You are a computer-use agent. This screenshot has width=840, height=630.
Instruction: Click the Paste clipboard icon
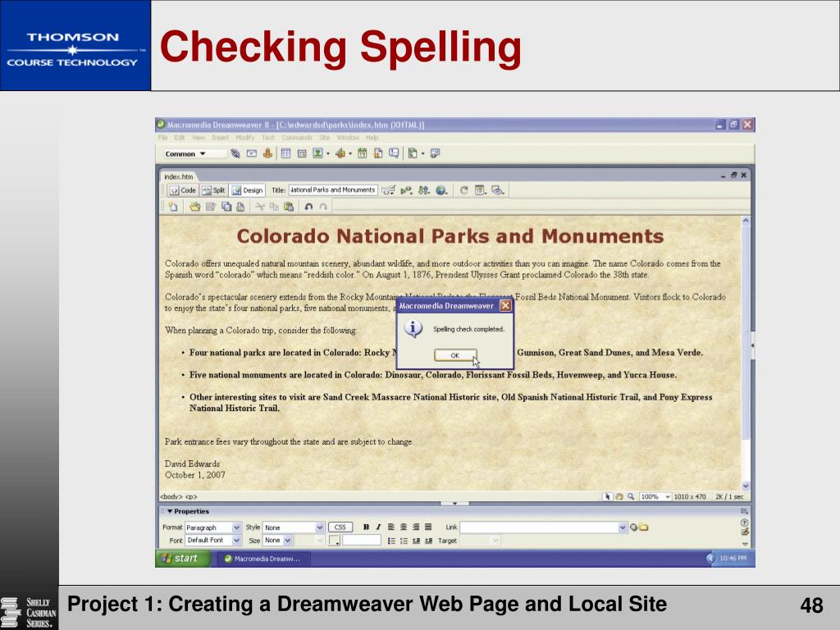[x=289, y=207]
